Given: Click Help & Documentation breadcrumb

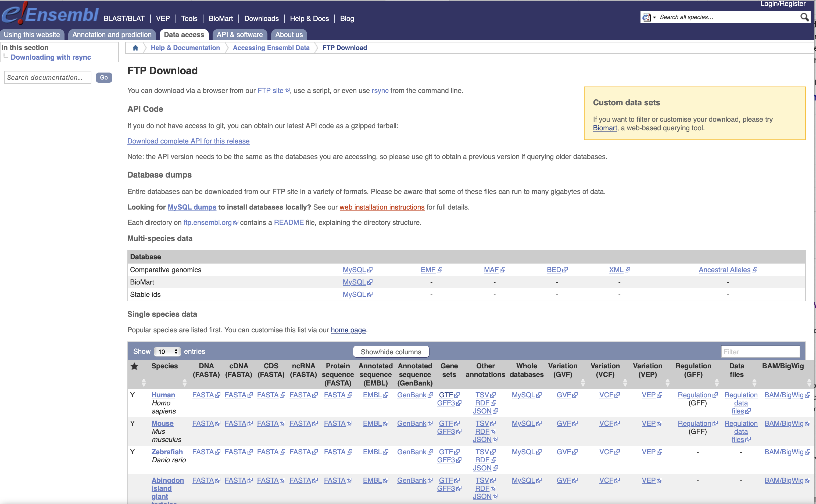Looking at the screenshot, I should coord(185,48).
